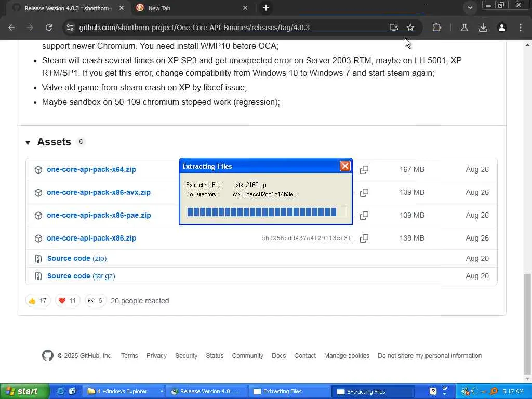Open a new tab with plus button
Image resolution: width=532 pixels, height=399 pixels.
[x=266, y=8]
